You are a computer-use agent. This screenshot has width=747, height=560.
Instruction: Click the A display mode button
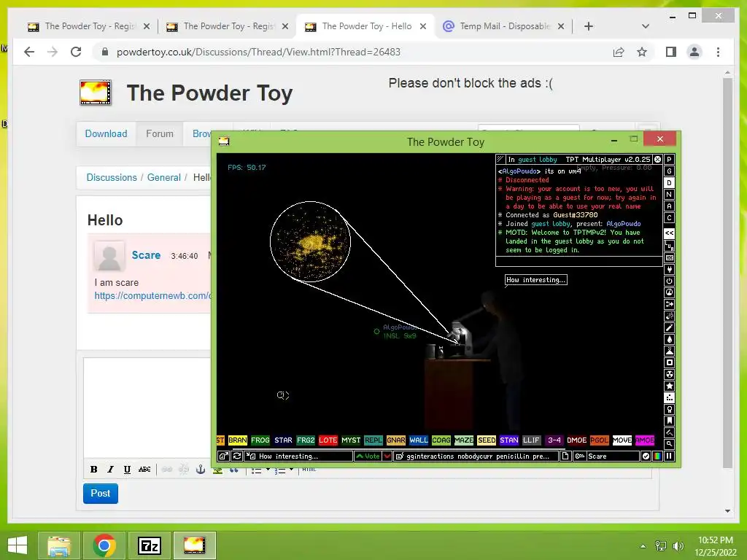(669, 206)
